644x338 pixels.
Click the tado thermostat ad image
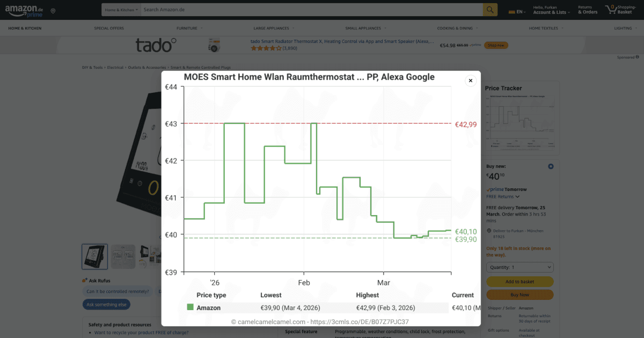(x=215, y=45)
